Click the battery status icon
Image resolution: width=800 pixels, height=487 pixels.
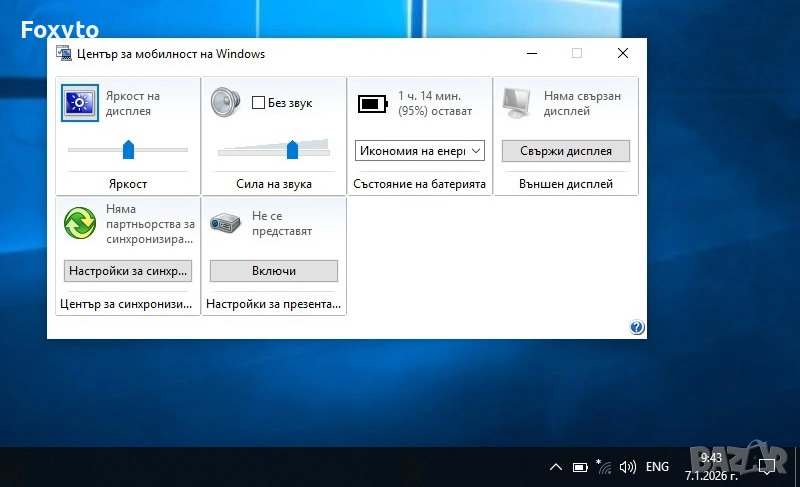[x=372, y=103]
